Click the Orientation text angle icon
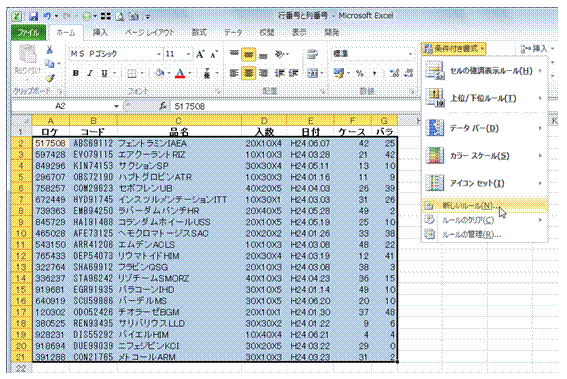The height and width of the screenshot is (379, 567). [x=280, y=54]
